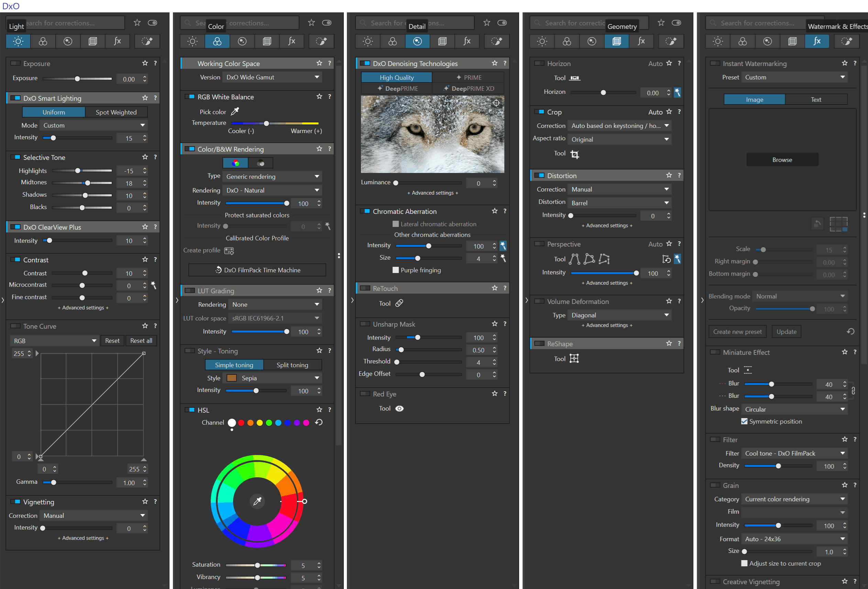868x589 pixels.
Task: Select the Split toning tab
Action: 292,365
